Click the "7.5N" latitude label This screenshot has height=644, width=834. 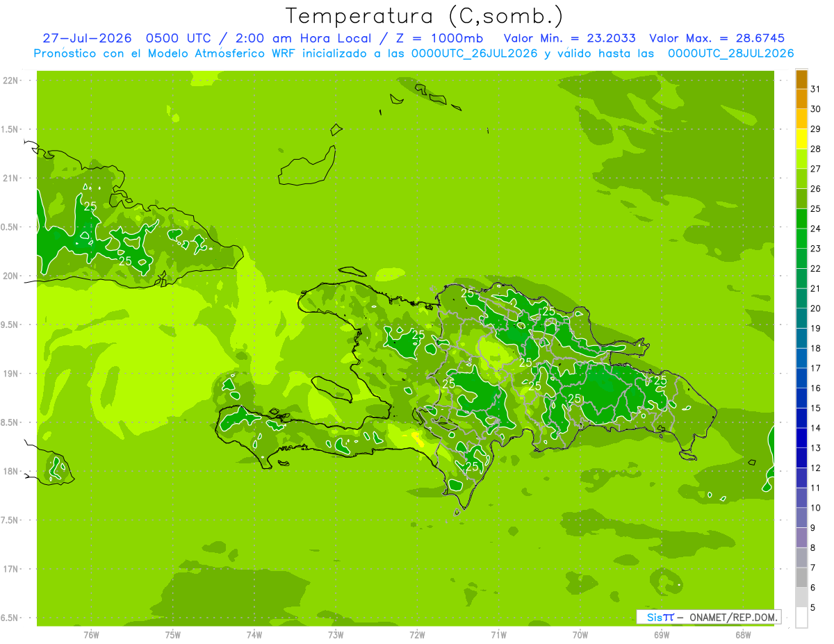[10, 520]
